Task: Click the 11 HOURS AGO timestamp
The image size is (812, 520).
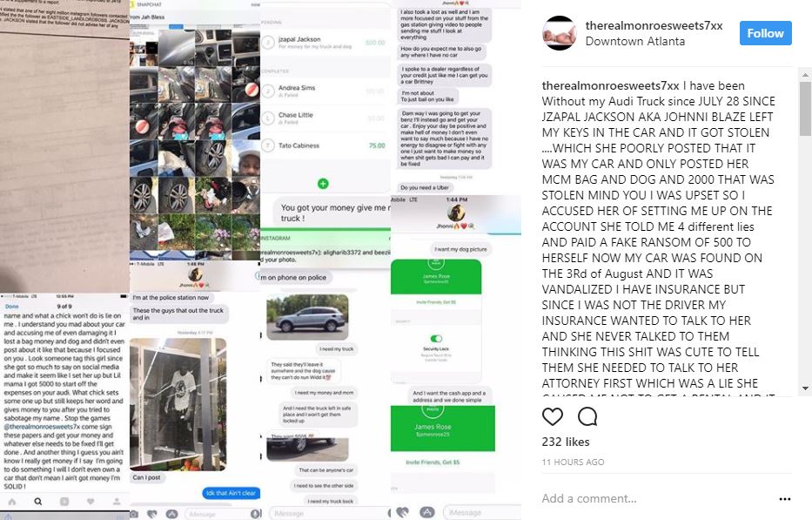Action: click(x=573, y=462)
